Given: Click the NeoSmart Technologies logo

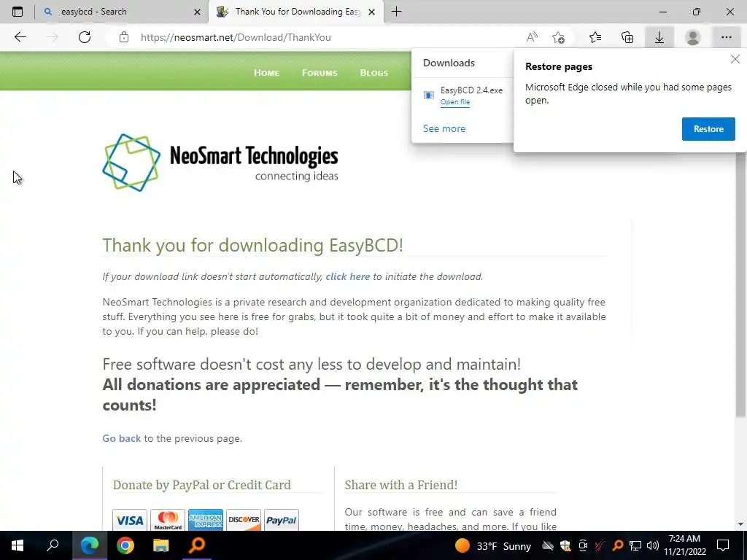Looking at the screenshot, I should 220,163.
